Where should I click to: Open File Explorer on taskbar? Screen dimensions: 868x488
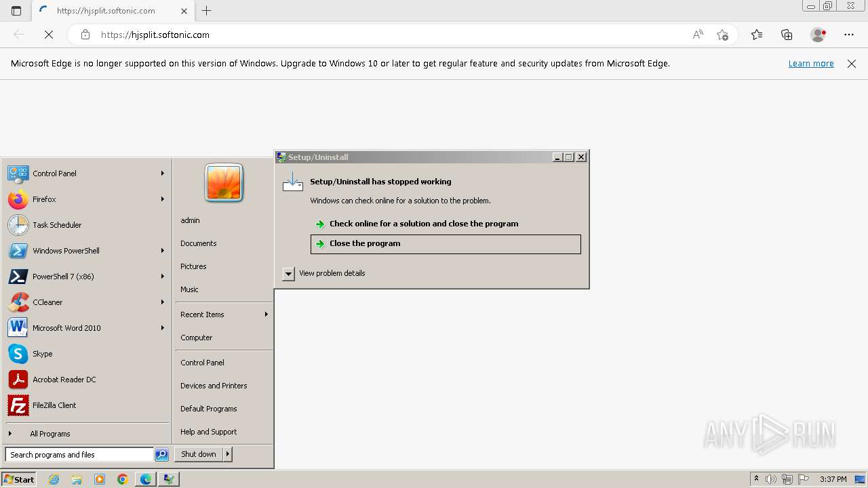77,479
